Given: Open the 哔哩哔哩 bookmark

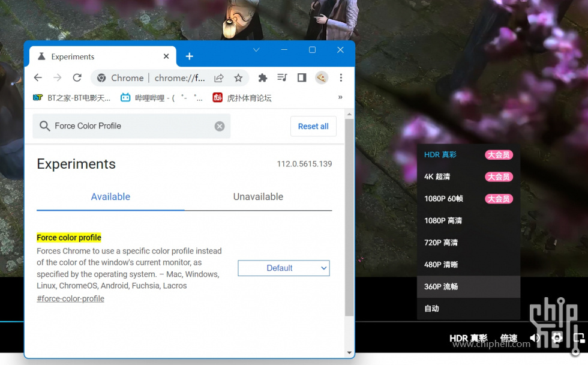Looking at the screenshot, I should coord(161,98).
